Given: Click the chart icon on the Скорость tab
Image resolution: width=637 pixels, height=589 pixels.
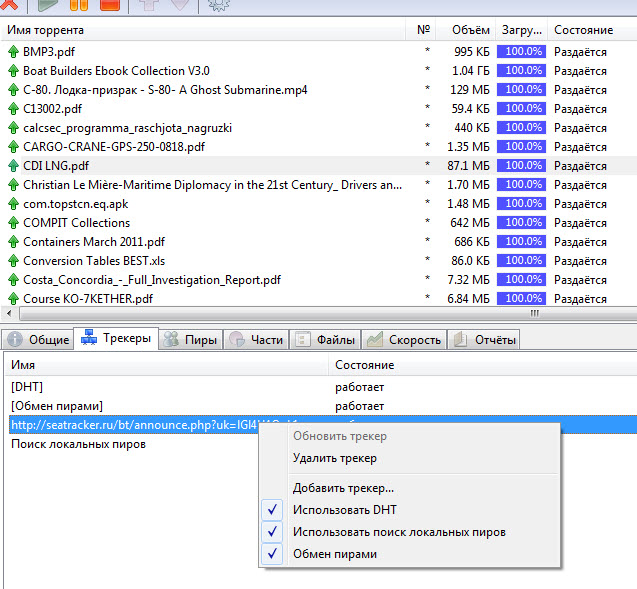Looking at the screenshot, I should click(x=374, y=340).
